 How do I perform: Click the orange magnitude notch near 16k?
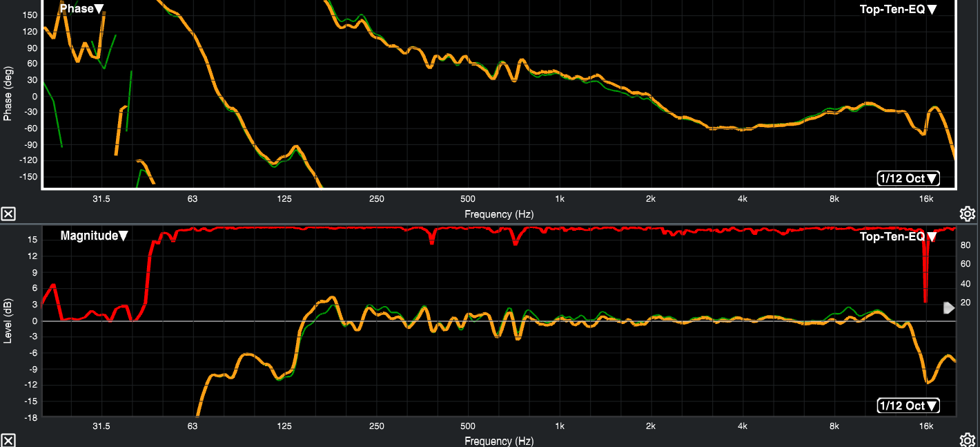click(x=928, y=381)
